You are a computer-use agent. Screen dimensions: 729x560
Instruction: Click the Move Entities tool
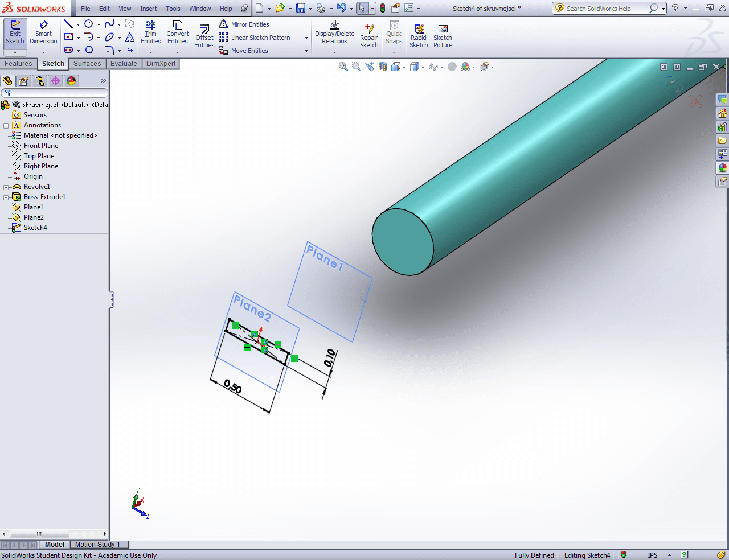tap(244, 51)
